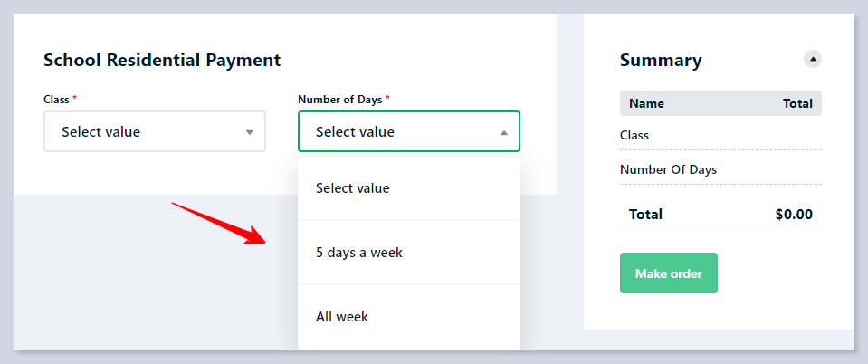Click the Name column header in Summary
Screen dimensions: 868x364
point(646,103)
